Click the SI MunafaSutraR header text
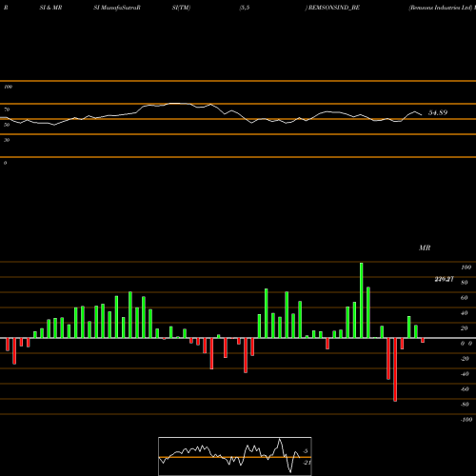Viewport: 476px width, 476px height. pos(117,8)
